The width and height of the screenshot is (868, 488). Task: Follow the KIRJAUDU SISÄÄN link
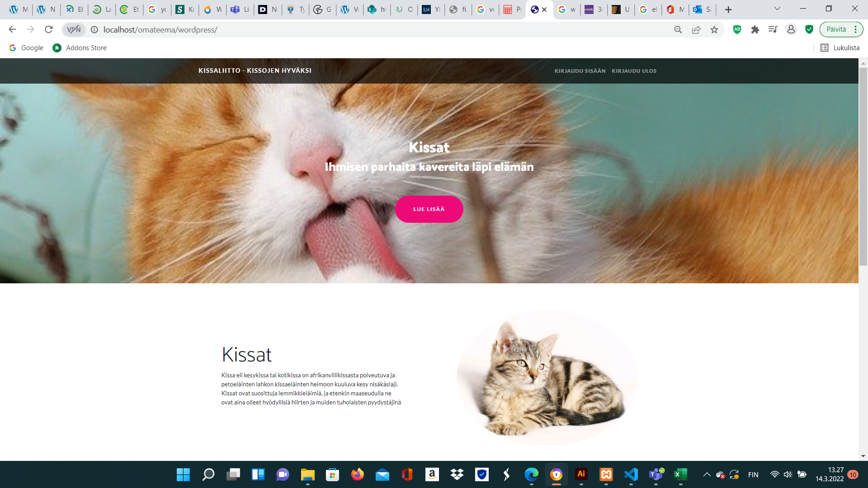pyautogui.click(x=580, y=71)
